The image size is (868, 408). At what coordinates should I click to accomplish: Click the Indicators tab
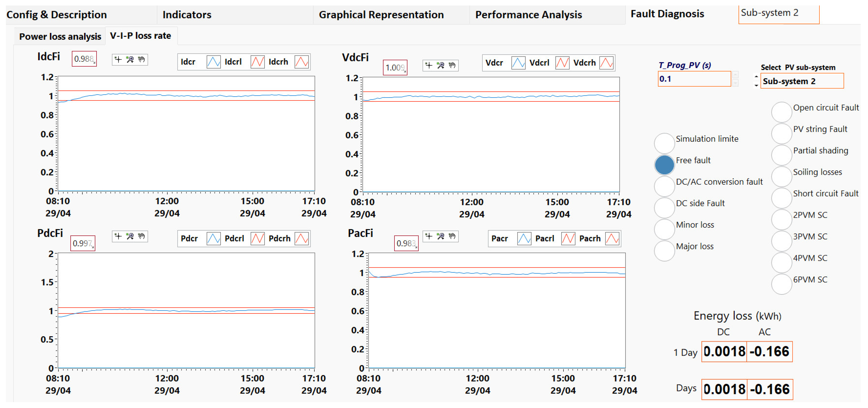pyautogui.click(x=187, y=15)
